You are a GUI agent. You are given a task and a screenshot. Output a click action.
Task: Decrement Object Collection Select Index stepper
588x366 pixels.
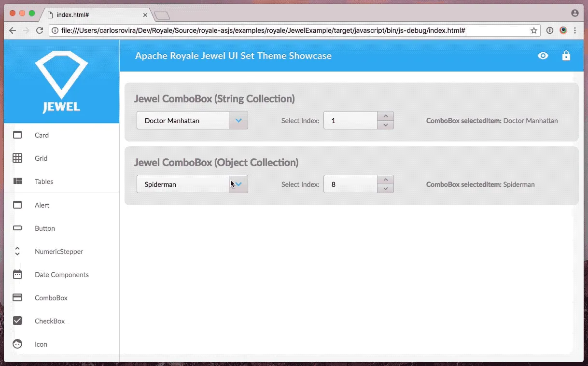click(385, 188)
